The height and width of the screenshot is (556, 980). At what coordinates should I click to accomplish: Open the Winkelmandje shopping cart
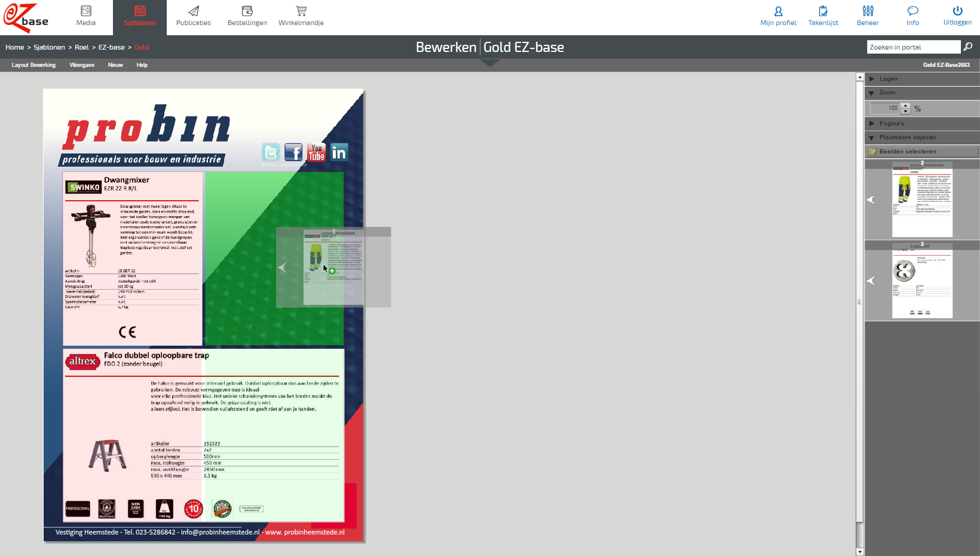coord(301,17)
